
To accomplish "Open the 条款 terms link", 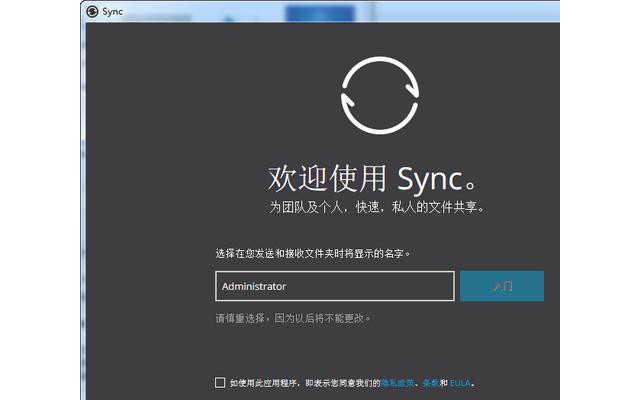I will (x=431, y=383).
